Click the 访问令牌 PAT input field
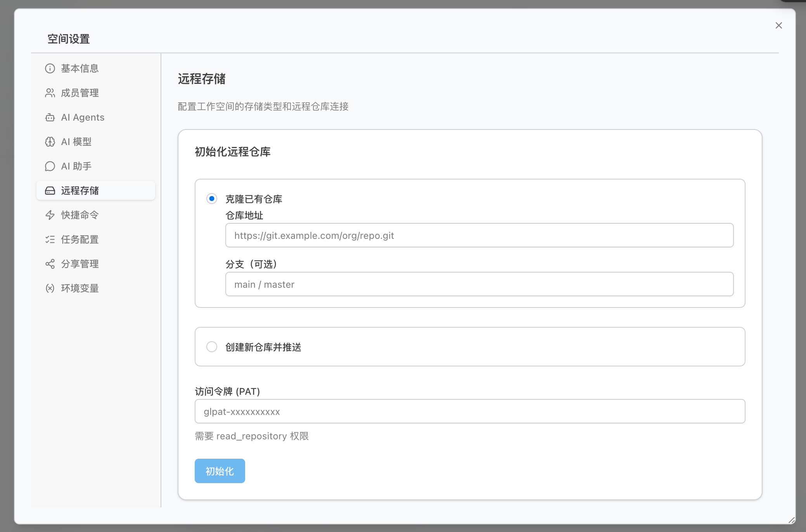The width and height of the screenshot is (806, 532). pyautogui.click(x=470, y=411)
